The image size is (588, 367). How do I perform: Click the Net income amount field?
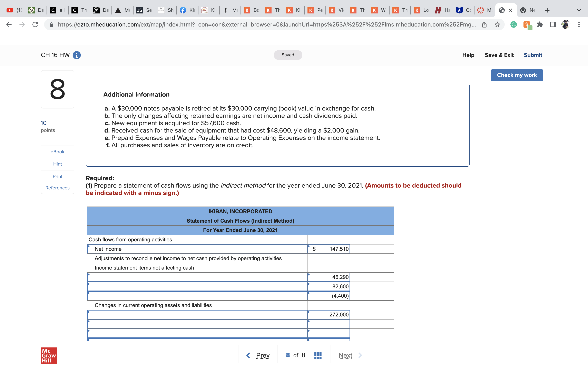329,249
